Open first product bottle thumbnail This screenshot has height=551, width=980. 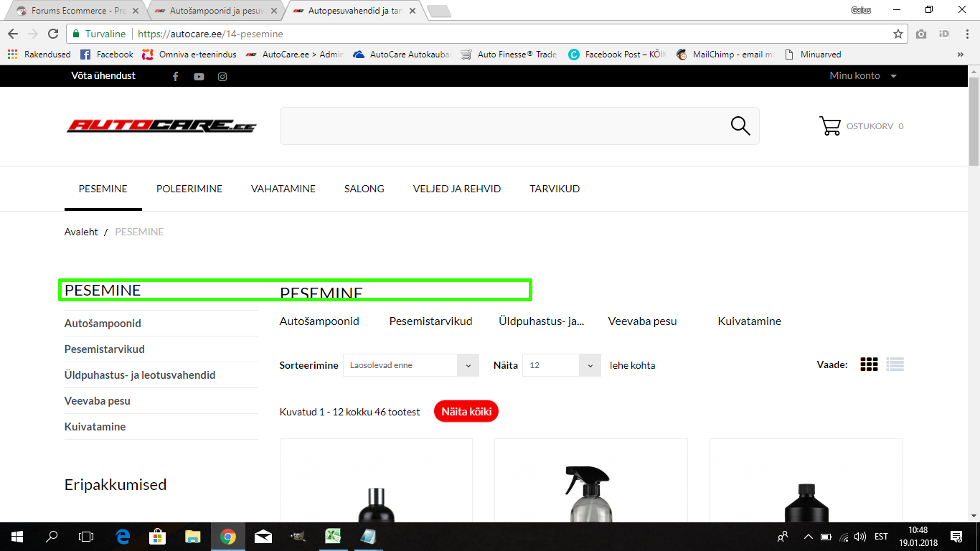tap(376, 481)
